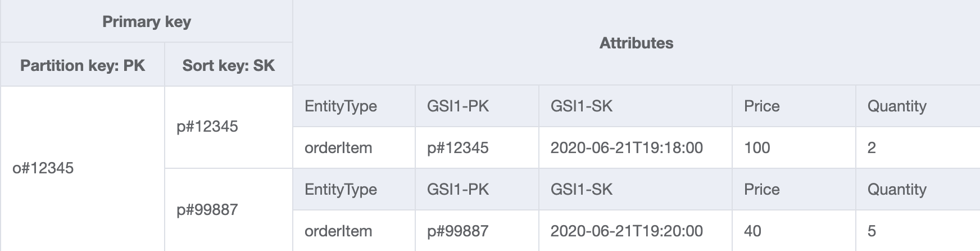
Task: Click the Price value 100
Action: 757,148
